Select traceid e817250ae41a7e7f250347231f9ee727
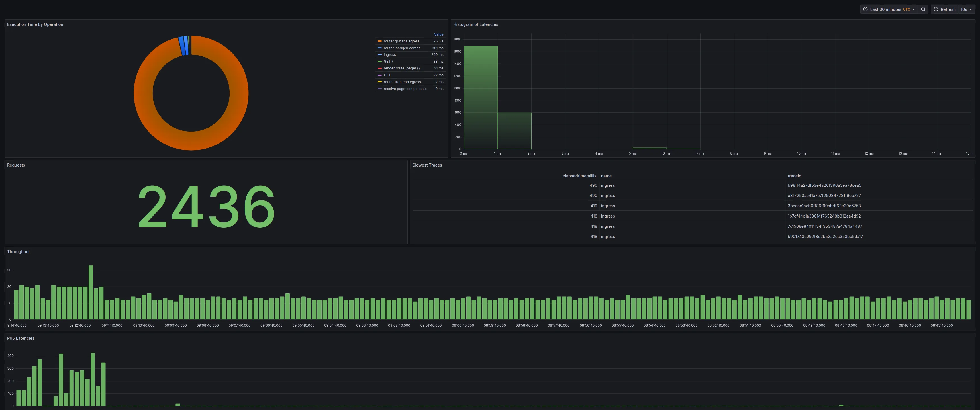This screenshot has width=980, height=410. pos(824,196)
